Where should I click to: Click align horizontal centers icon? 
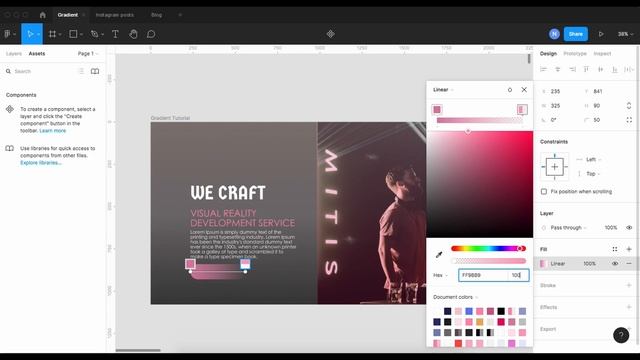point(558,69)
